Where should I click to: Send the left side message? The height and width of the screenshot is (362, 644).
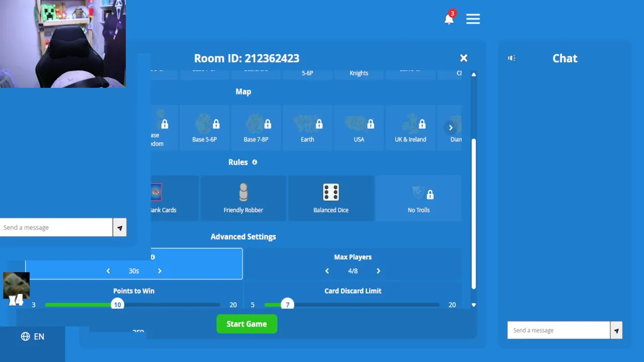point(120,228)
